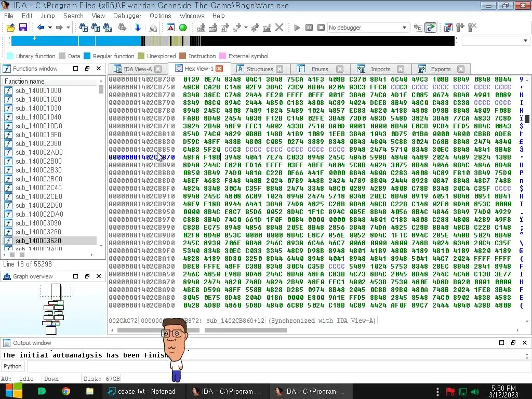This screenshot has height=399, width=532.
Task: Click the graph overview thumbnail
Action: (54, 309)
